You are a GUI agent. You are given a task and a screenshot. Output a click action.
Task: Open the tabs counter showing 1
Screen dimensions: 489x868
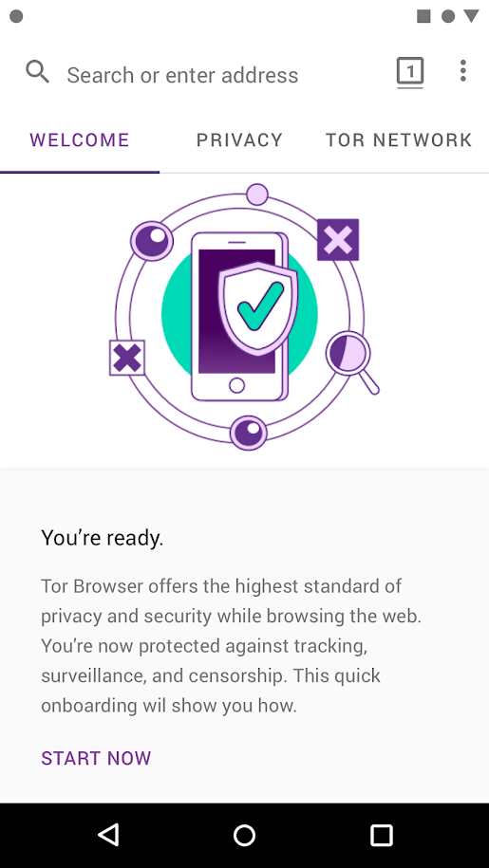[x=410, y=72]
